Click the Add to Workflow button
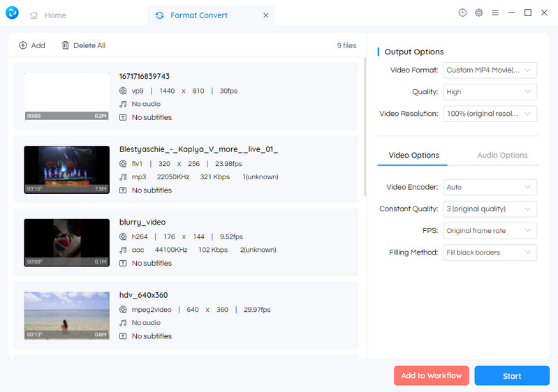 tap(432, 376)
